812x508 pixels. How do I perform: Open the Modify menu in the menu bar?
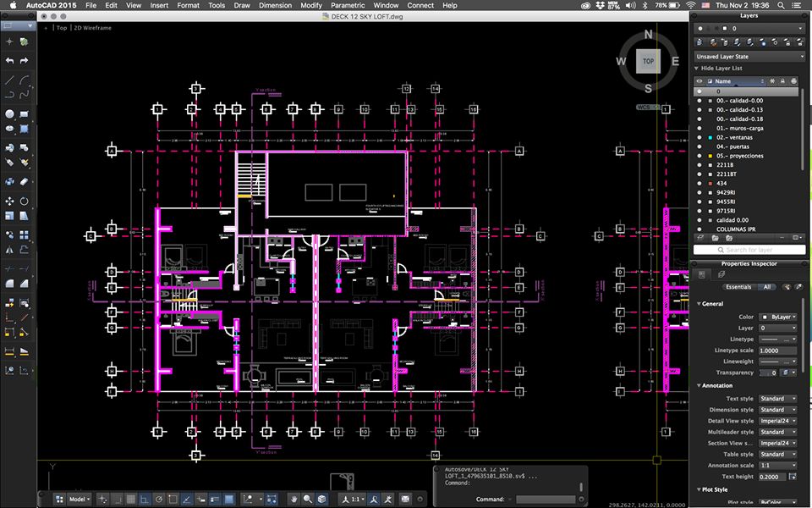coord(311,5)
